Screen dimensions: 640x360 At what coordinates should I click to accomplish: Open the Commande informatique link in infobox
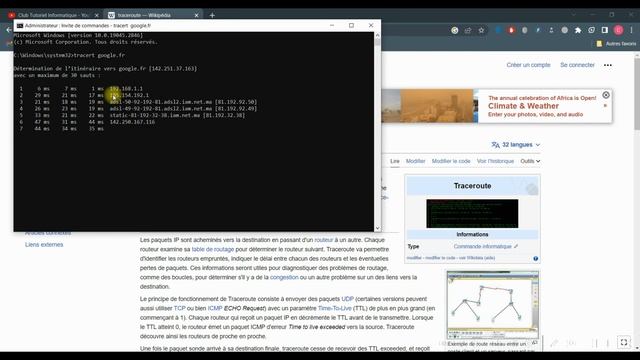click(x=482, y=247)
